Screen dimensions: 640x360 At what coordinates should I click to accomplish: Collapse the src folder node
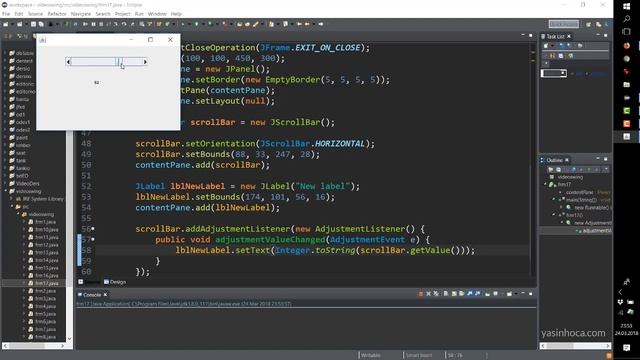[x=11, y=207]
